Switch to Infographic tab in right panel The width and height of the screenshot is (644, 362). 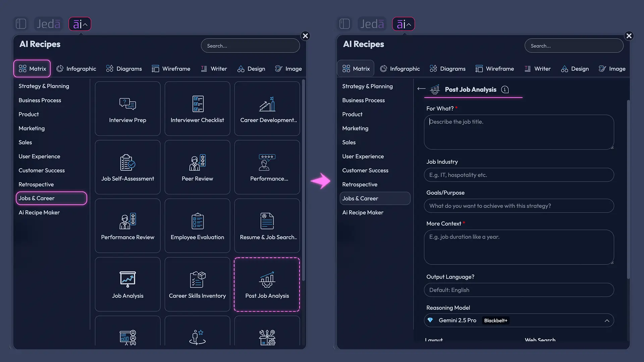[400, 69]
